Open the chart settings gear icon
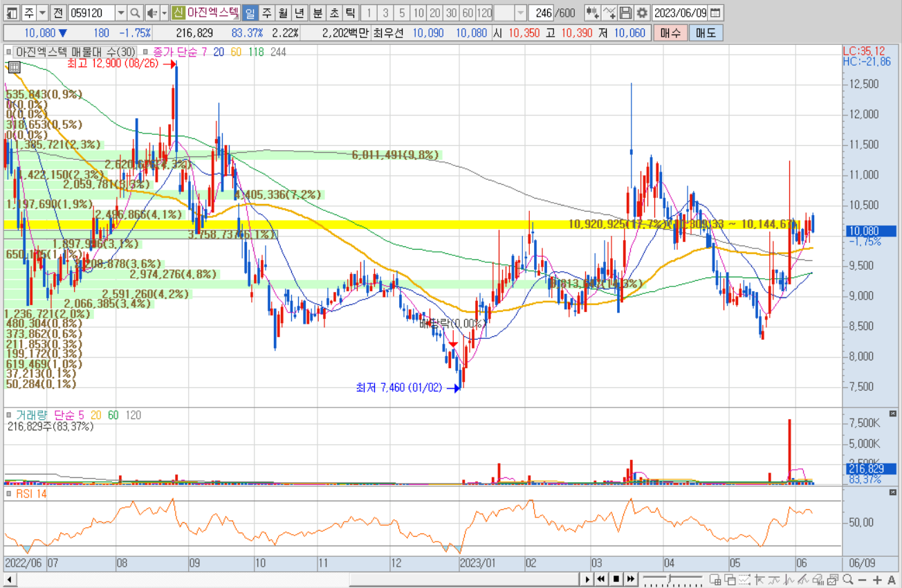Image resolution: width=902 pixels, height=588 pixels. click(642, 12)
